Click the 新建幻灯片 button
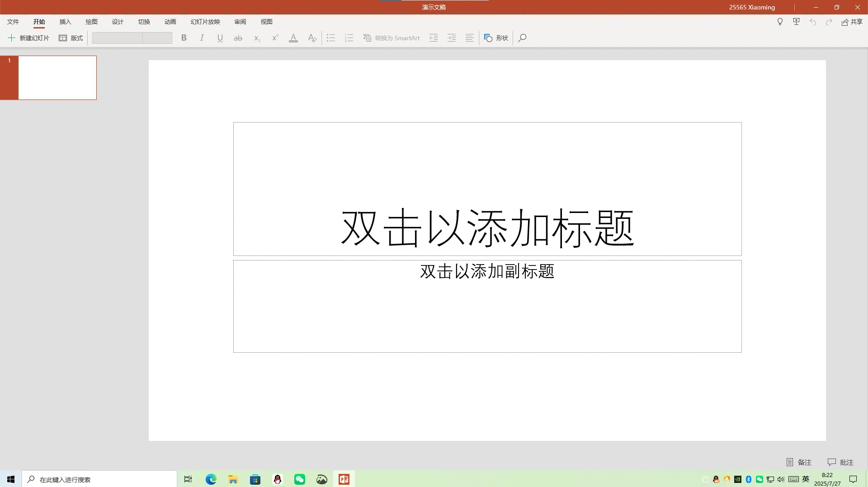 coord(28,38)
